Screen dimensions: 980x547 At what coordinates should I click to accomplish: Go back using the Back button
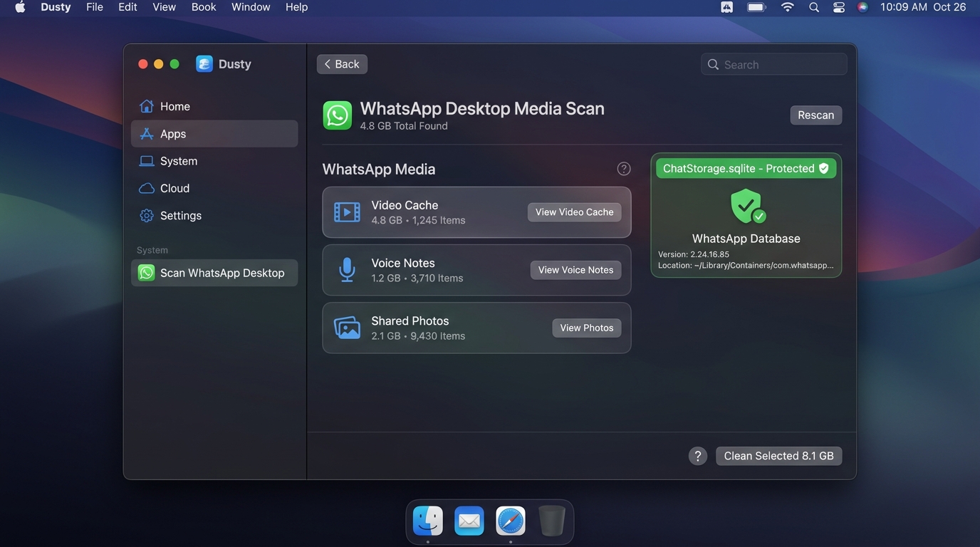342,64
